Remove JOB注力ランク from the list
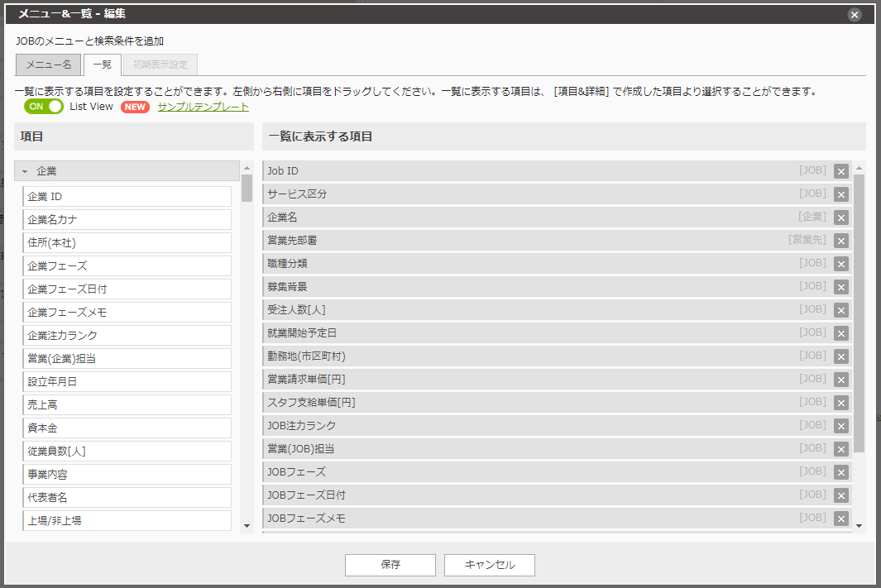This screenshot has height=588, width=881. coord(841,426)
